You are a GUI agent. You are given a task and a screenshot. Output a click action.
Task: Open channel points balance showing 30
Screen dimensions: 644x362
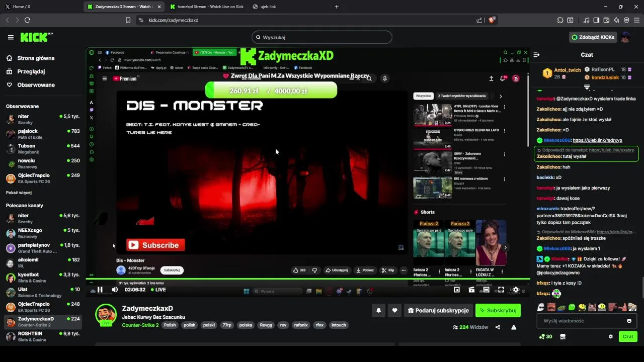[545, 337]
